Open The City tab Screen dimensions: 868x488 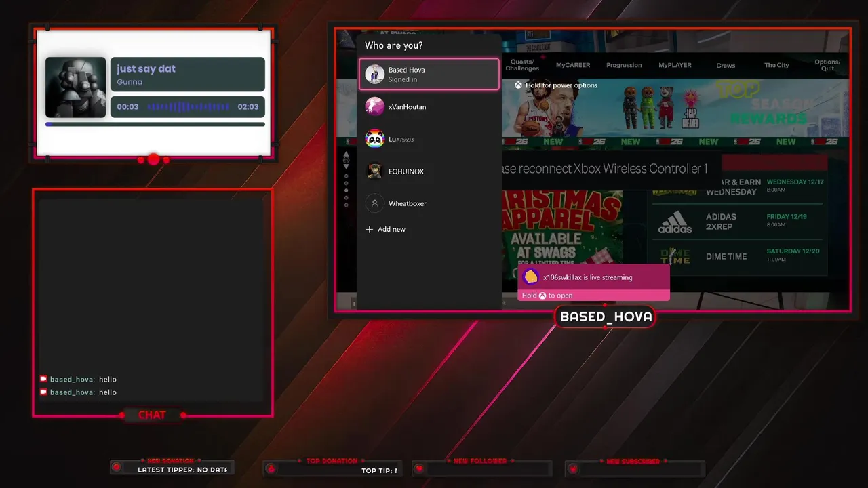[776, 65]
